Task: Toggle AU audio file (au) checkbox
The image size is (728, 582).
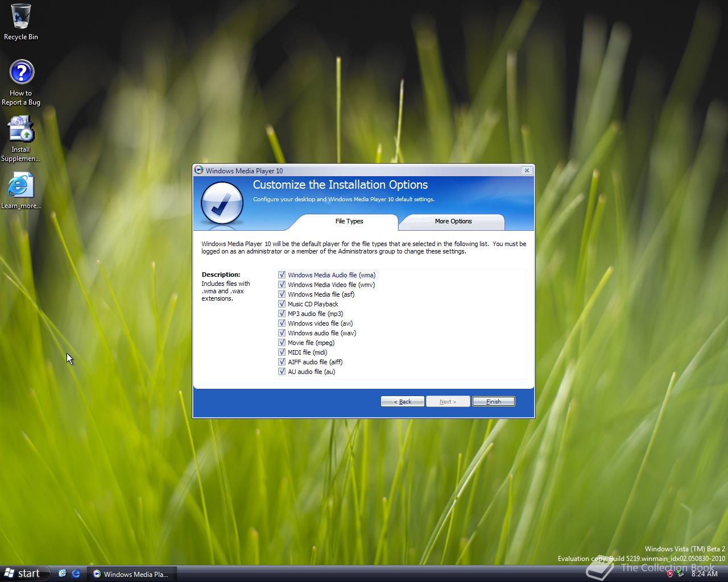Action: pos(282,372)
